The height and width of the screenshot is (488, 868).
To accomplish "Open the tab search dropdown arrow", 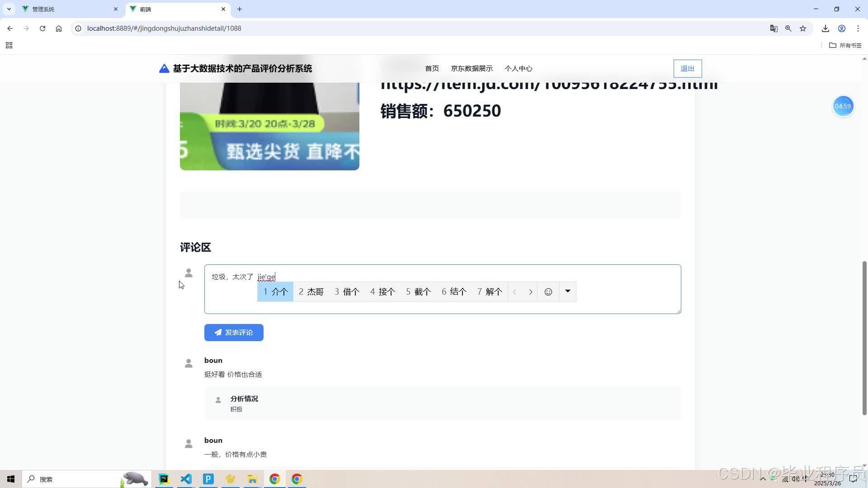I will 9,9.
